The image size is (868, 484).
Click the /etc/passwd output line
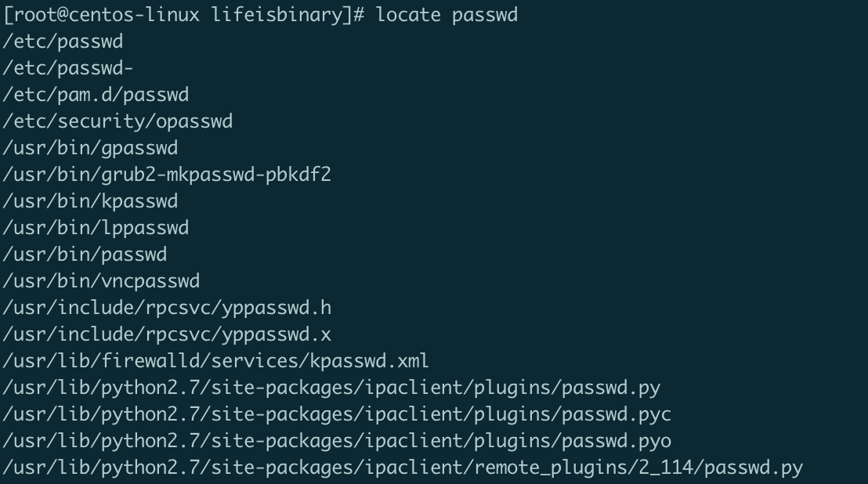(x=63, y=42)
